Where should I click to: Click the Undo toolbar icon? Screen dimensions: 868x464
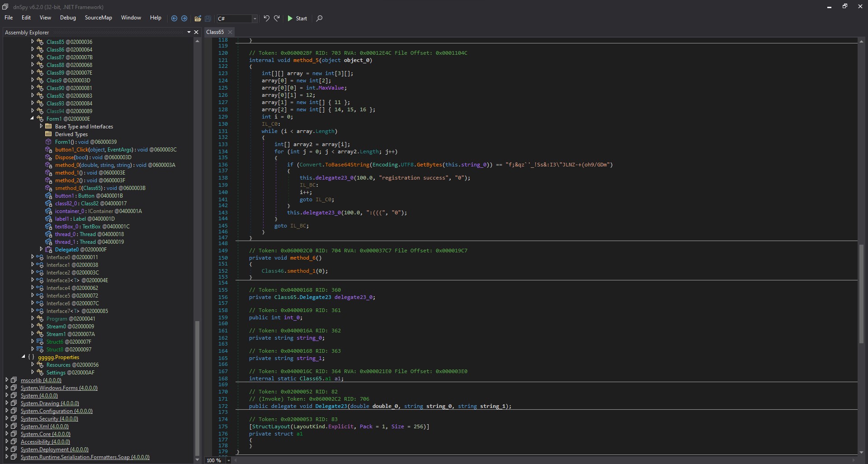tap(266, 19)
